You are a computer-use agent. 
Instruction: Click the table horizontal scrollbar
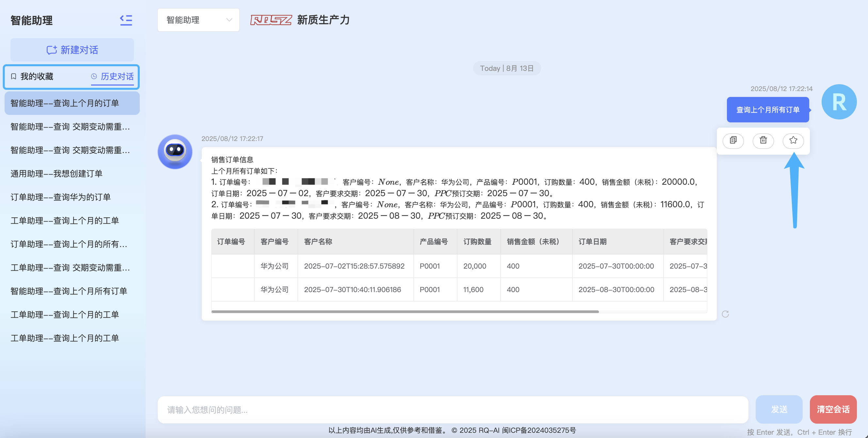click(404, 312)
